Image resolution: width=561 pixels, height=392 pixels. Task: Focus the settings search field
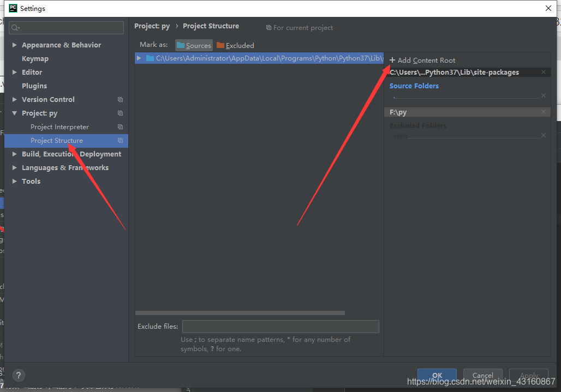pyautogui.click(x=66, y=28)
